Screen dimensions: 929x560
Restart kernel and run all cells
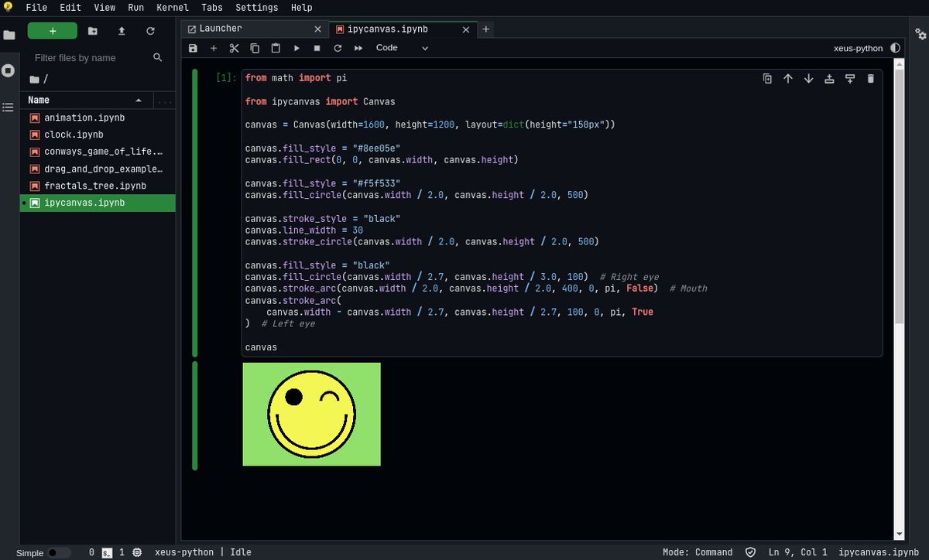click(x=358, y=47)
